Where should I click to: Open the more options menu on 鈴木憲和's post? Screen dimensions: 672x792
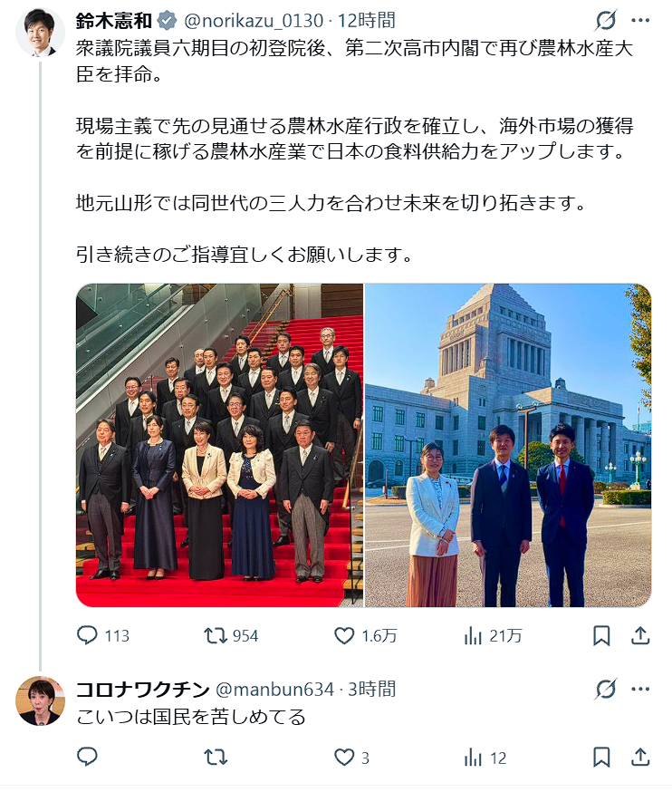640,20
